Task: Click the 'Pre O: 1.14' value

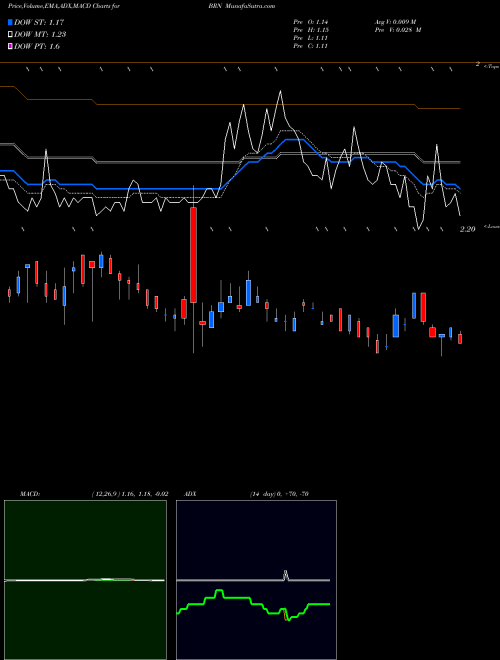Action: click(x=311, y=22)
